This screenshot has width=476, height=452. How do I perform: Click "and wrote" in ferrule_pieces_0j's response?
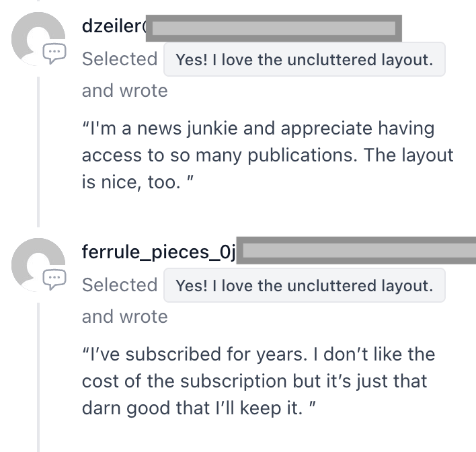coord(124,316)
